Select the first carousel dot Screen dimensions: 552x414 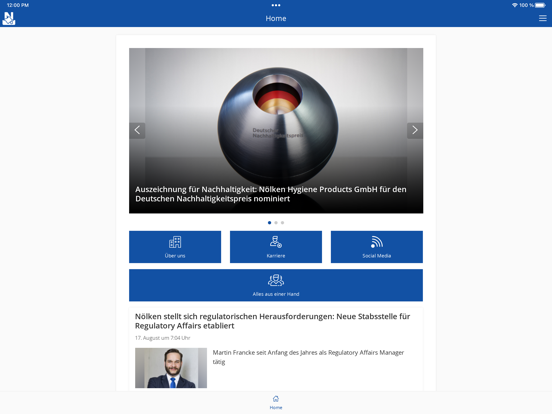pyautogui.click(x=270, y=222)
